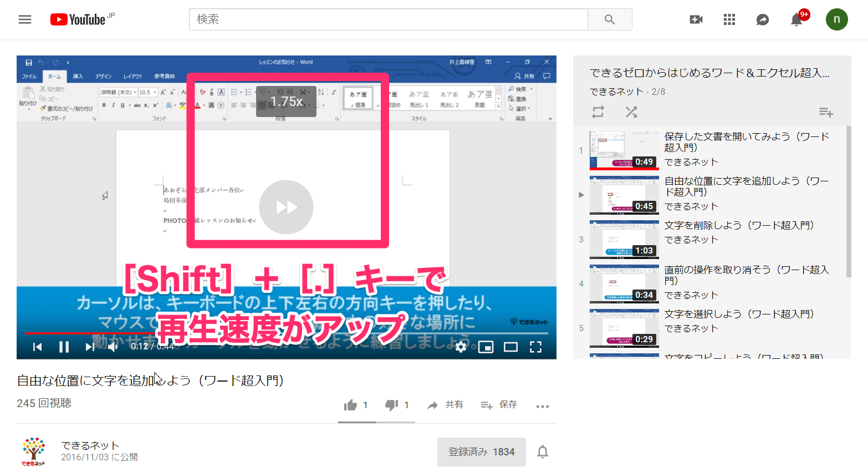Click the video title text
The height and width of the screenshot is (472, 868).
(x=150, y=380)
